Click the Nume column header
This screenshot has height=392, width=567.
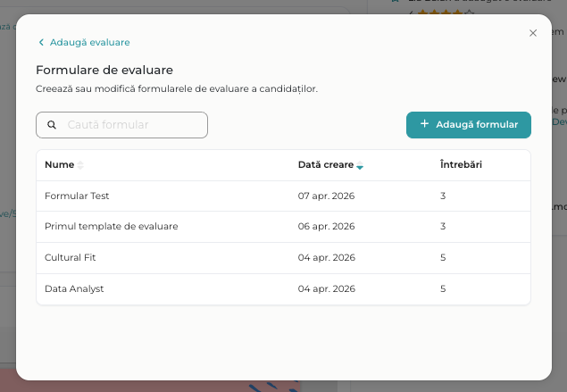pyautogui.click(x=59, y=165)
